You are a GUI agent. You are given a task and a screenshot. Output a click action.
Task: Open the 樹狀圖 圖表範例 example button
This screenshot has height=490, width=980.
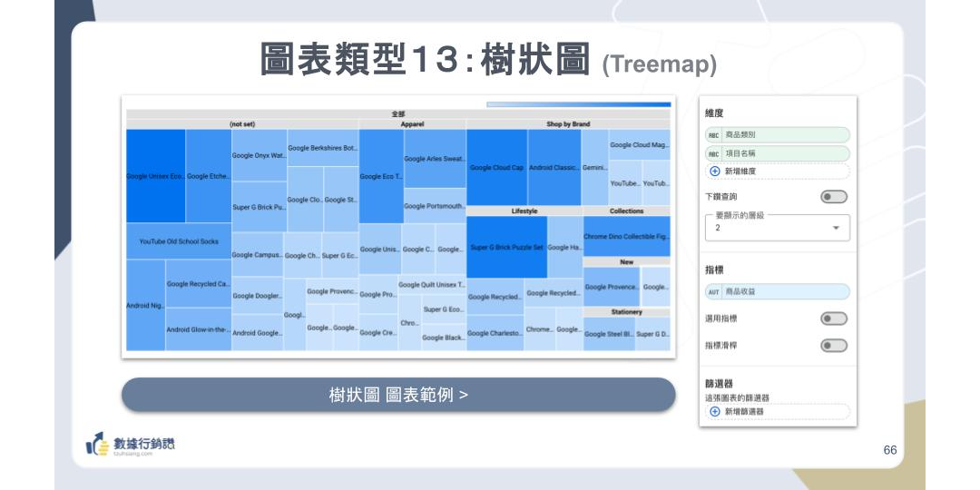point(398,395)
